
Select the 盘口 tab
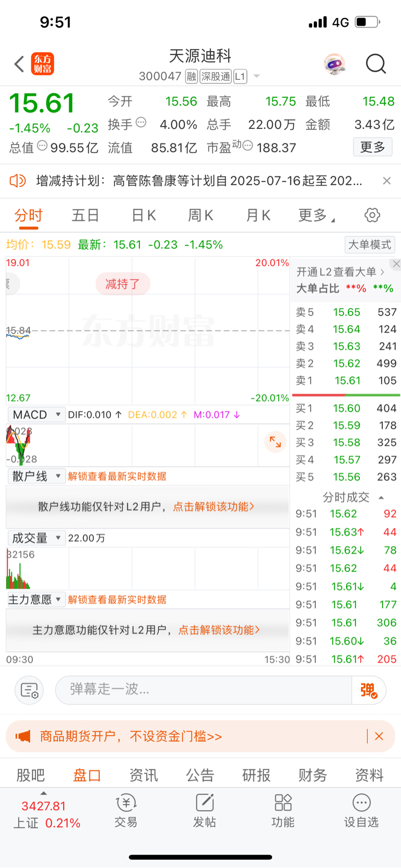pos(87,775)
